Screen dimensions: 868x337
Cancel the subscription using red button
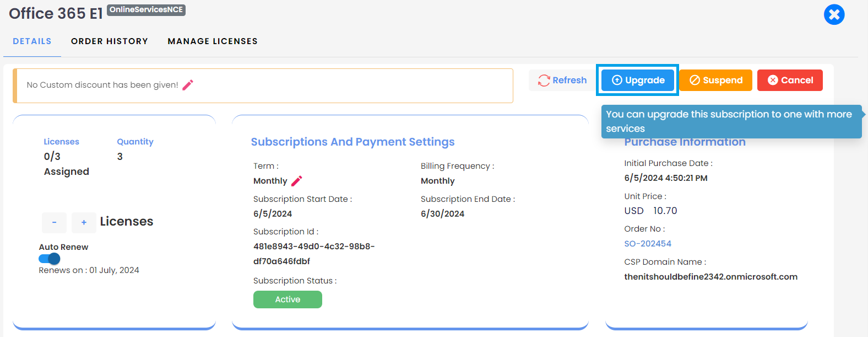coord(790,80)
